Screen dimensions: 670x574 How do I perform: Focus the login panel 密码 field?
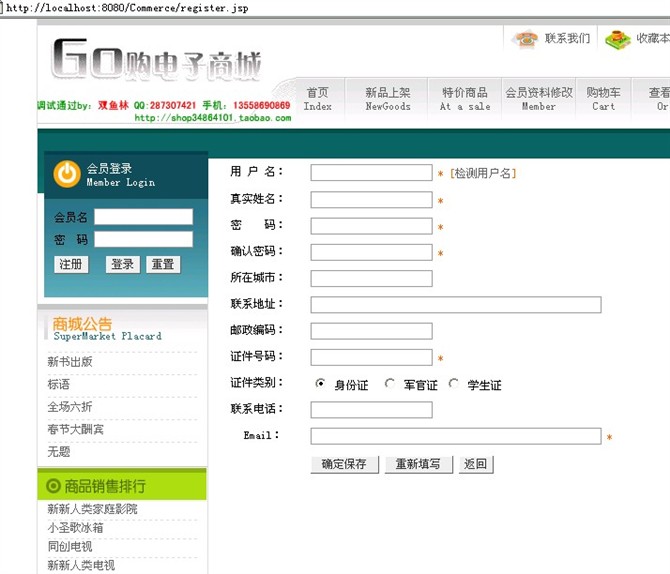(x=144, y=239)
